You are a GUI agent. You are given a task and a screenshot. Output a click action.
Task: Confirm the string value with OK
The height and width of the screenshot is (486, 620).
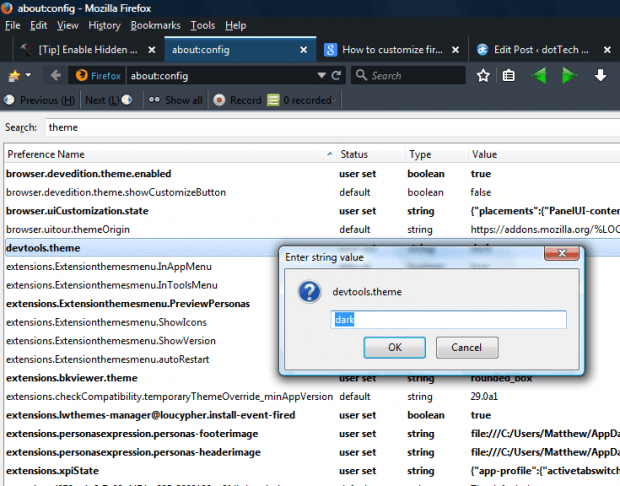pos(395,348)
